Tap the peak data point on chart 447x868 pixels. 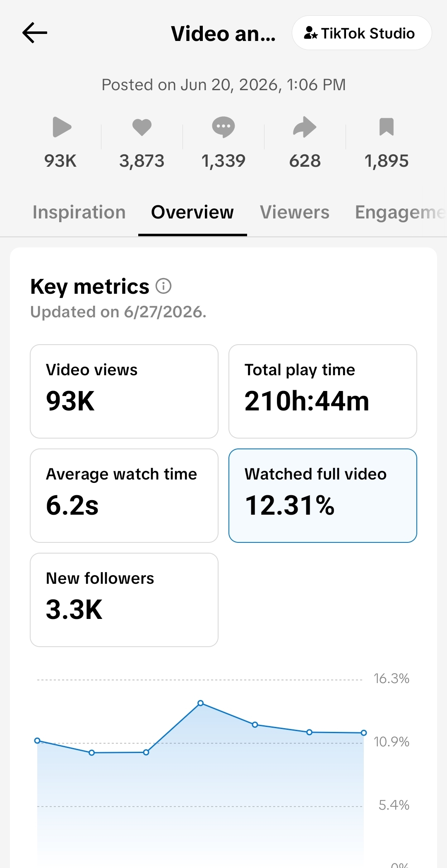pos(201,703)
